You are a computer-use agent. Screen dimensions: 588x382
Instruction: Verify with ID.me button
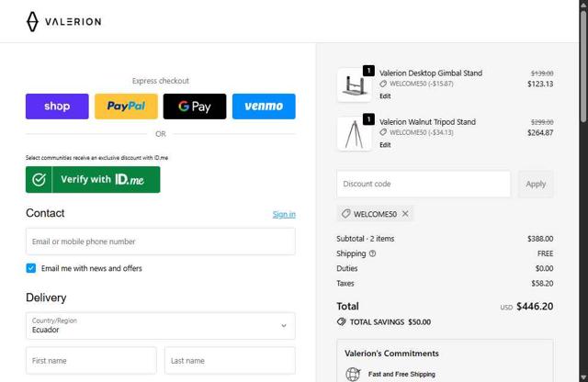coord(93,180)
